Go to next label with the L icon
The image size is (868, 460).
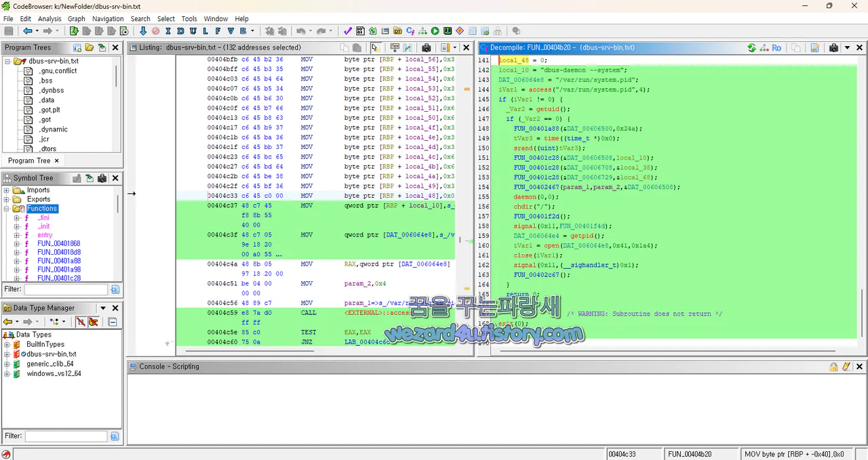point(205,31)
